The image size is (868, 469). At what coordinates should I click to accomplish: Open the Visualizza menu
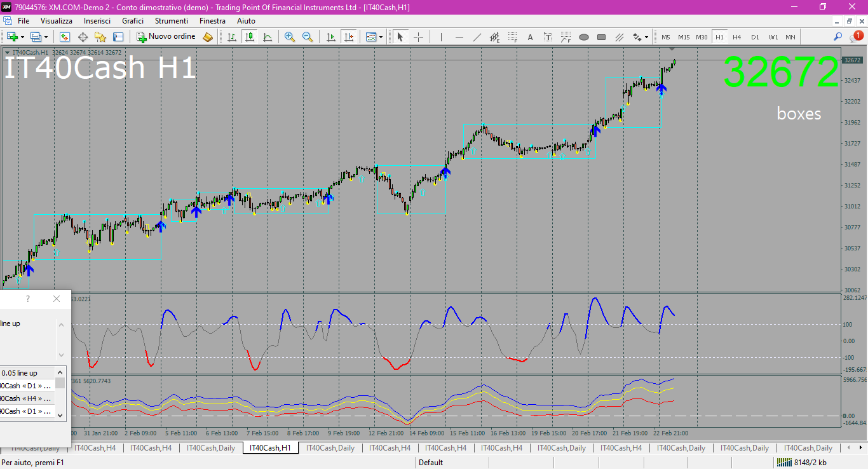coord(57,21)
